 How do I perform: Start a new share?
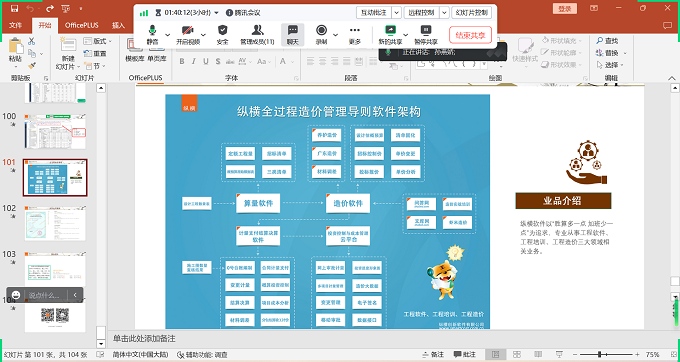(390, 35)
